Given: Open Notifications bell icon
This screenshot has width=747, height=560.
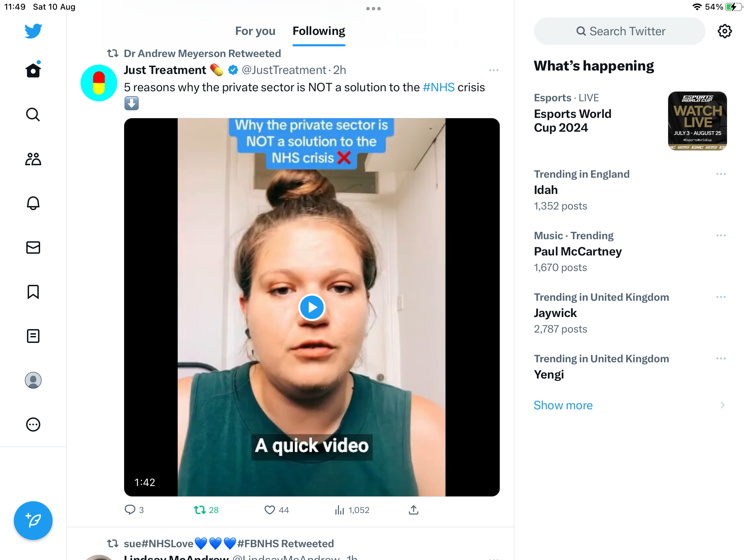Looking at the screenshot, I should tap(33, 203).
